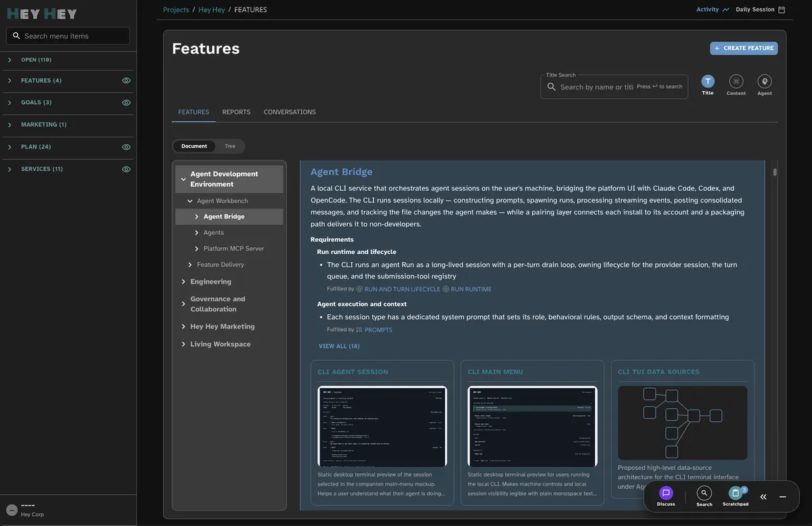Viewport: 812px width, 526px height.
Task: Expand the Feature Delivery tree node
Action: click(190, 265)
